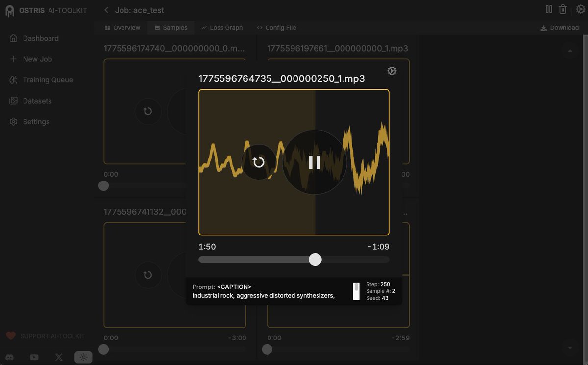Click the player title 1775596764735__000000250_1.mp3

point(282,78)
